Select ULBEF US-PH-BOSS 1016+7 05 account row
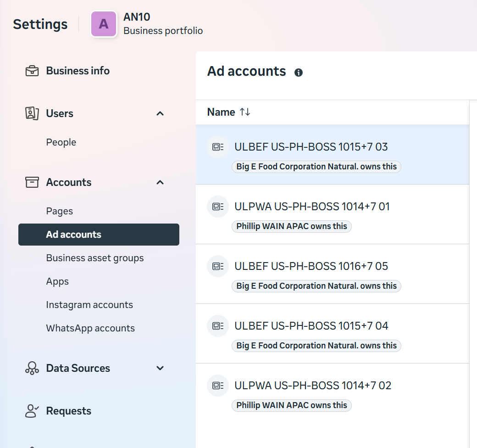 [x=311, y=266]
